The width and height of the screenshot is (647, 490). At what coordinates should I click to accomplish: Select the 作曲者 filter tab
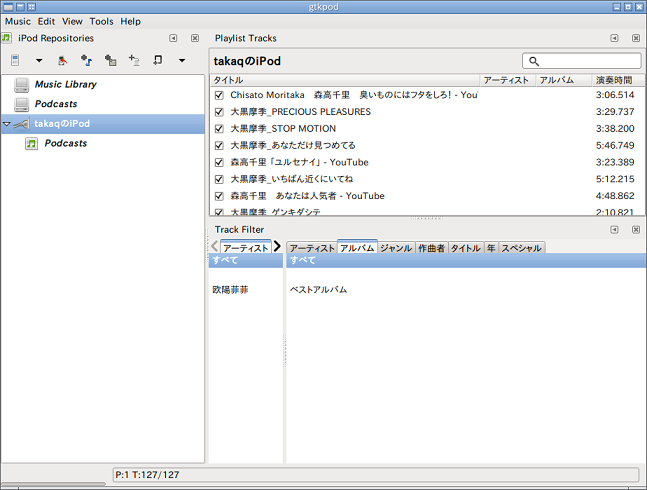432,248
